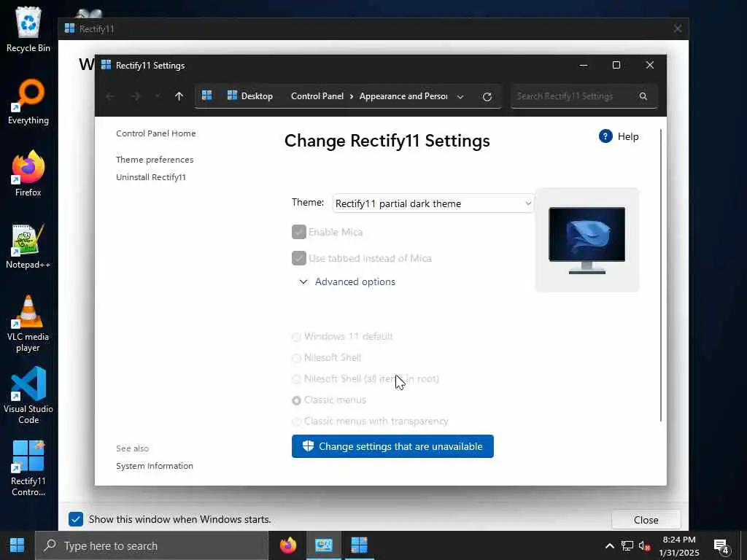Click the theme preview monitor thumbnail
Image resolution: width=747 pixels, height=560 pixels.
[x=587, y=239]
